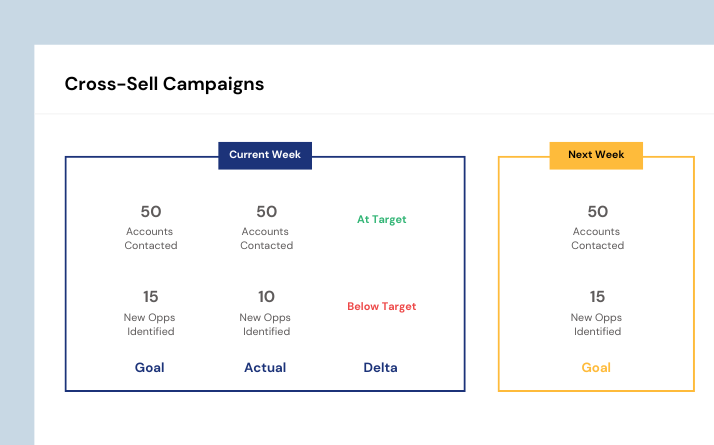Click the Delta column label
Viewport: 714px width, 445px height.
click(380, 368)
